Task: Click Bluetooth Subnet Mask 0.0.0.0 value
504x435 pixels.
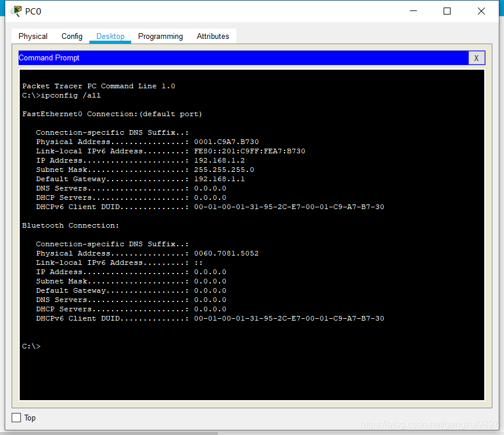Action: click(x=210, y=281)
